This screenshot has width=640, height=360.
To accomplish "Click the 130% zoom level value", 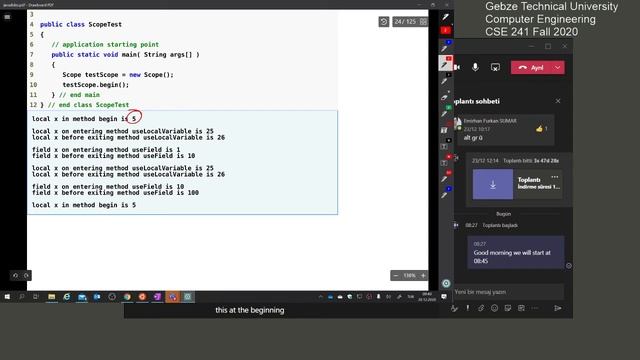I will pos(409,276).
